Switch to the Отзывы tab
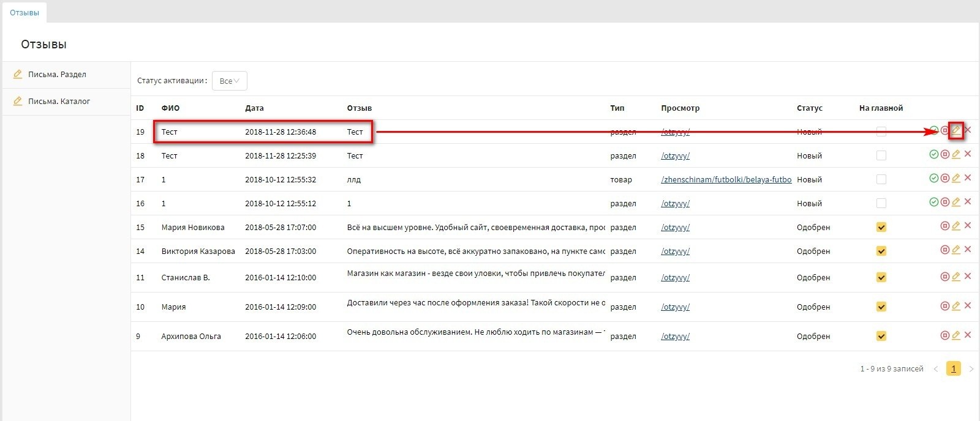The width and height of the screenshot is (980, 421). (x=24, y=13)
